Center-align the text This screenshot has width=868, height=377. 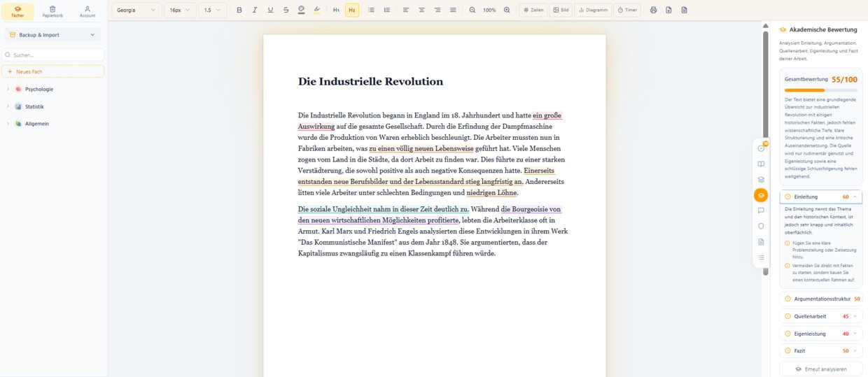[421, 10]
